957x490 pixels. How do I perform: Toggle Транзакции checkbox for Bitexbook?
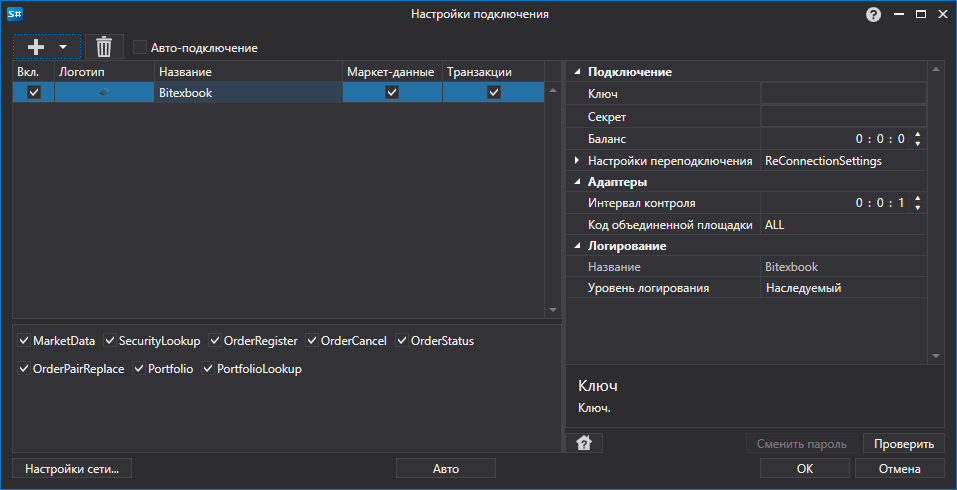click(x=494, y=93)
